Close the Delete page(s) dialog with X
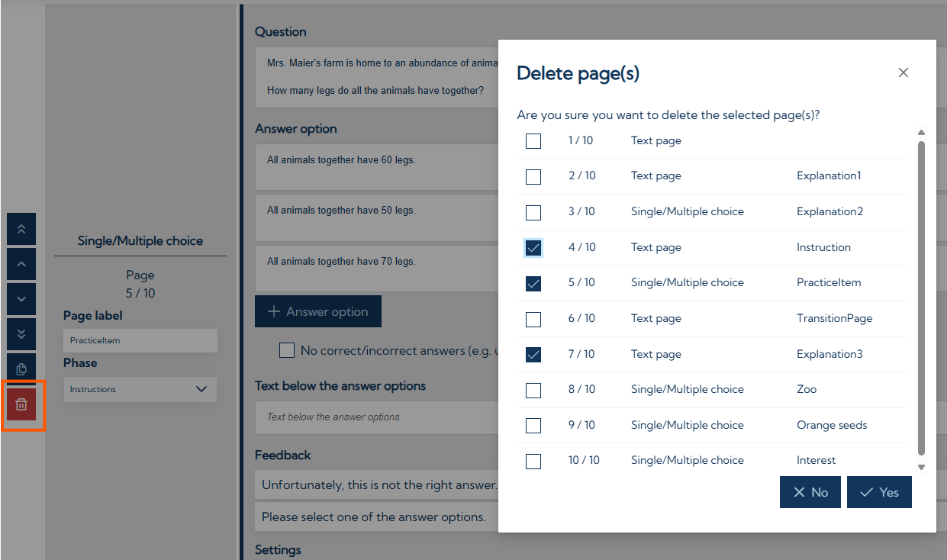 [903, 72]
